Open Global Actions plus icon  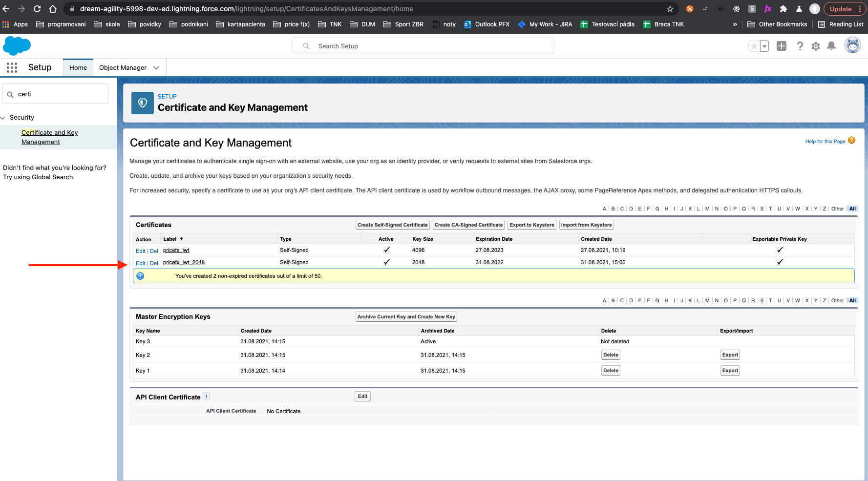click(782, 46)
